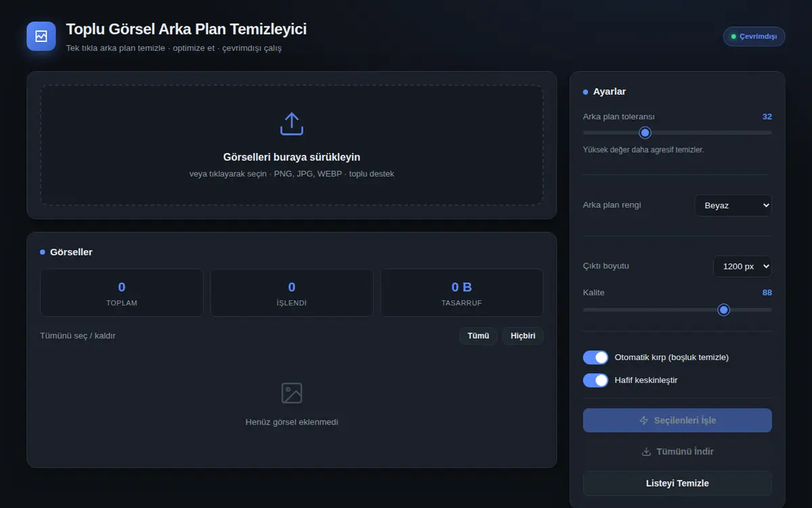
Task: Click the Çevrimdışı status badge
Action: [x=754, y=37]
